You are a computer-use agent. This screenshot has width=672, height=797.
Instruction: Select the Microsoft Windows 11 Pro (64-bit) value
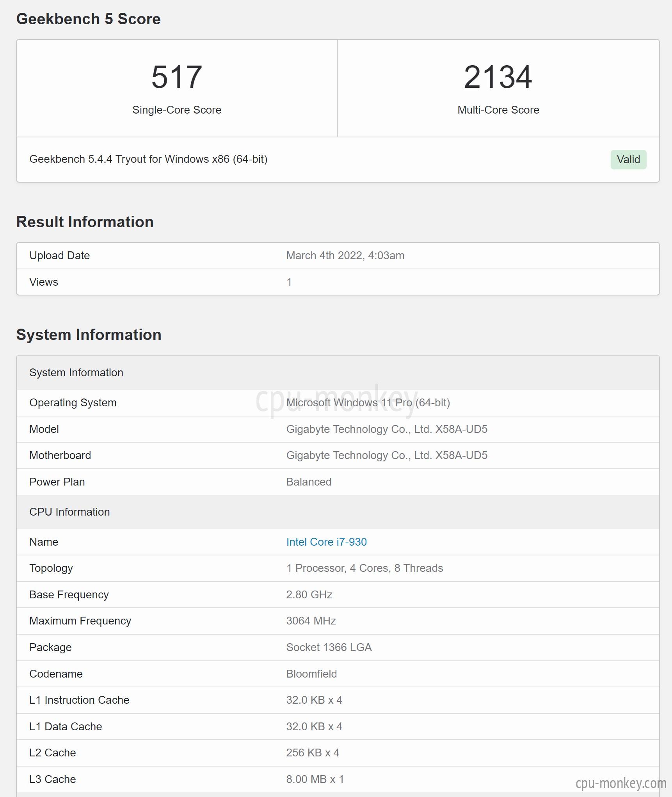point(368,402)
